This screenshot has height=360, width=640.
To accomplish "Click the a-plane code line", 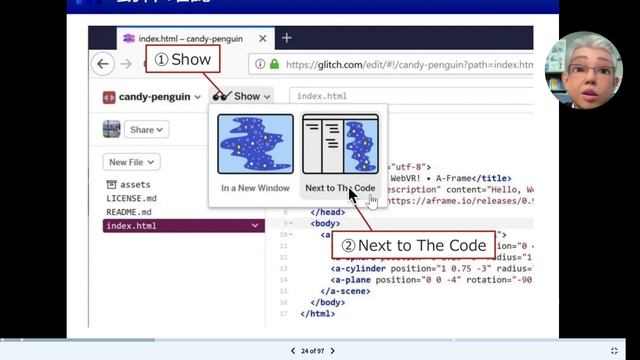I will click(x=432, y=280).
